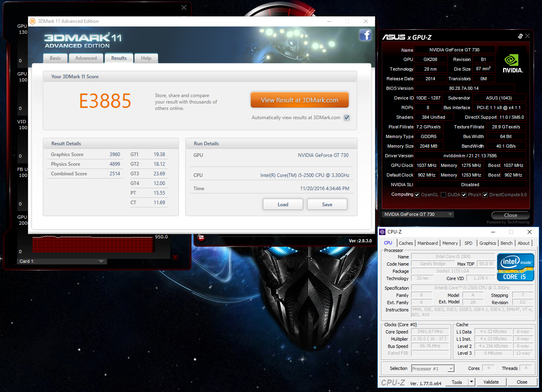Click the link icon in the GPU-Z header
The width and height of the screenshot is (542, 392).
tap(520, 36)
